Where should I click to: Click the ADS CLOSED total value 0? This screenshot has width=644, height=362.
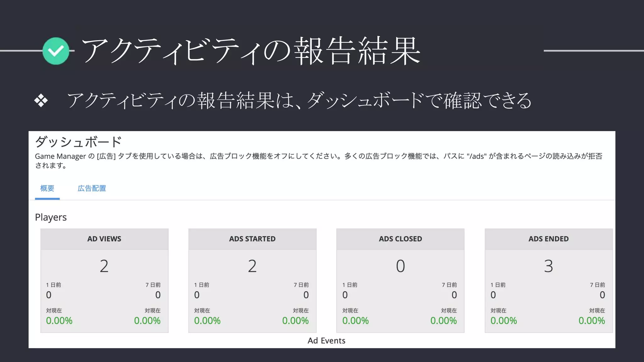(400, 266)
